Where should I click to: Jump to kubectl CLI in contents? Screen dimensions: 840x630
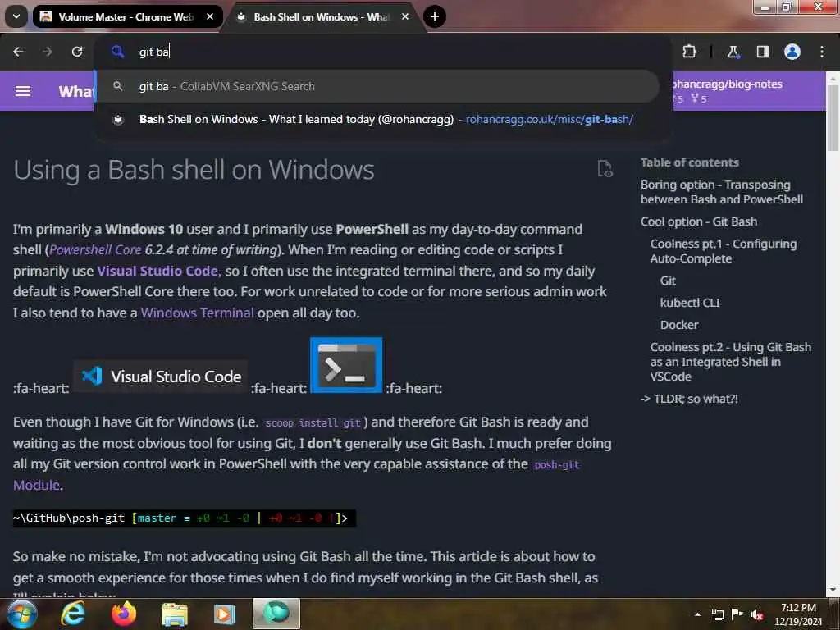coord(690,303)
